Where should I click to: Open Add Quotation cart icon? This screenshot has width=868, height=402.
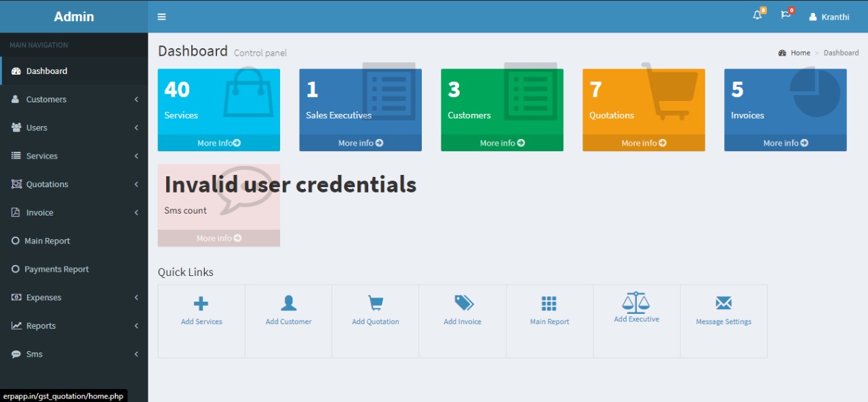375,303
